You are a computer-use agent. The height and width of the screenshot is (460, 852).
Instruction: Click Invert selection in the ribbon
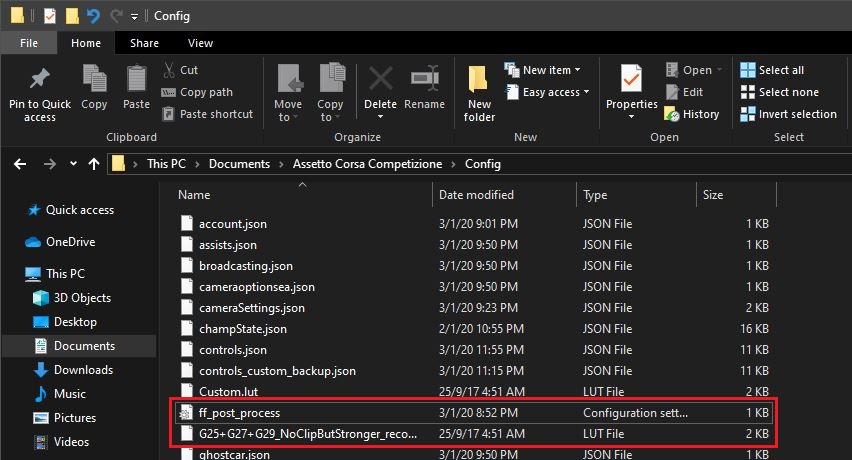pyautogui.click(x=788, y=114)
